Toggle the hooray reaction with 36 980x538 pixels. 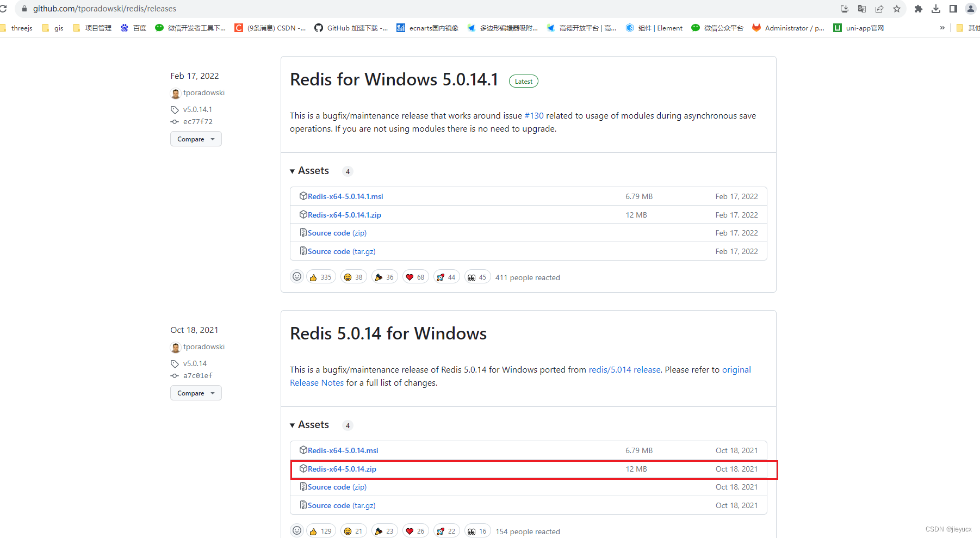tap(384, 277)
